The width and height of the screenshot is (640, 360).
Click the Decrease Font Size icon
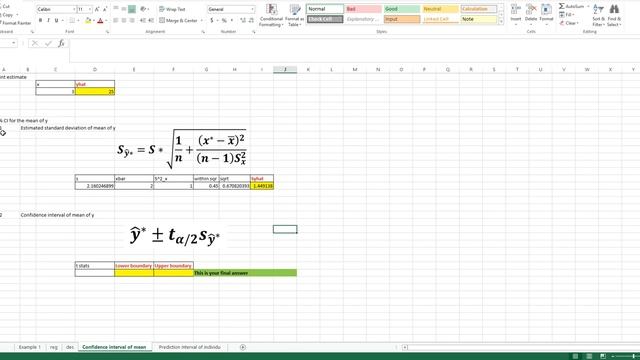(104, 9)
